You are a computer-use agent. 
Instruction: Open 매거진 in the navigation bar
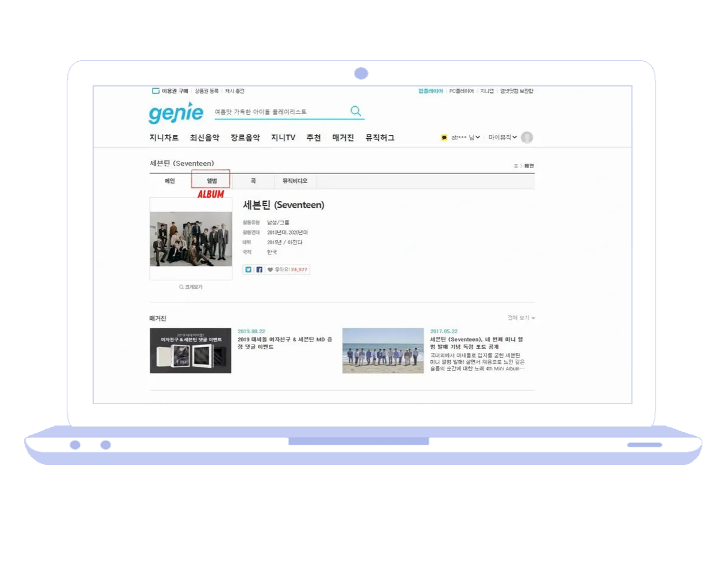point(343,137)
